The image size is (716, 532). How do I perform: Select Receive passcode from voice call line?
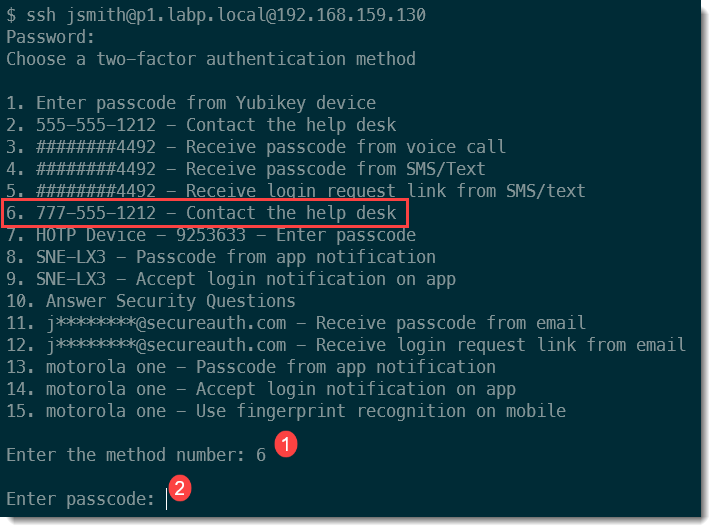coord(256,147)
